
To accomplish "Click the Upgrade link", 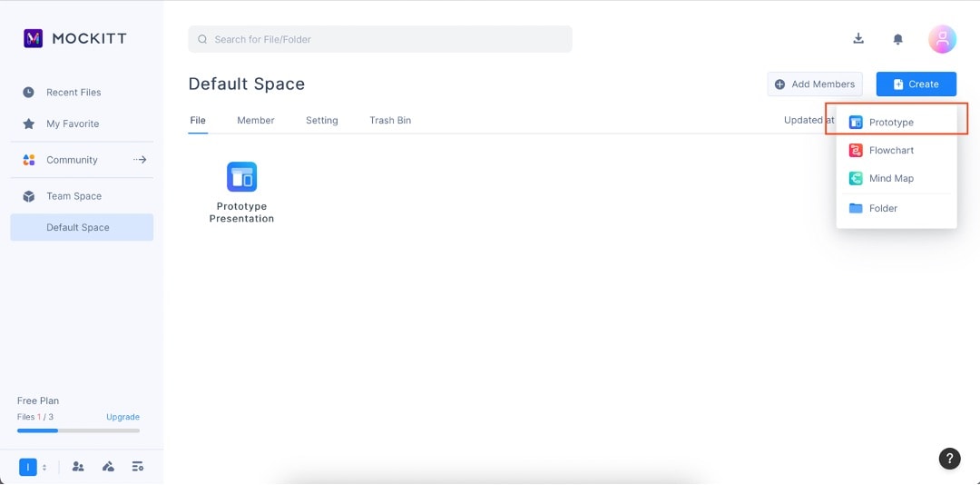I will coord(122,417).
